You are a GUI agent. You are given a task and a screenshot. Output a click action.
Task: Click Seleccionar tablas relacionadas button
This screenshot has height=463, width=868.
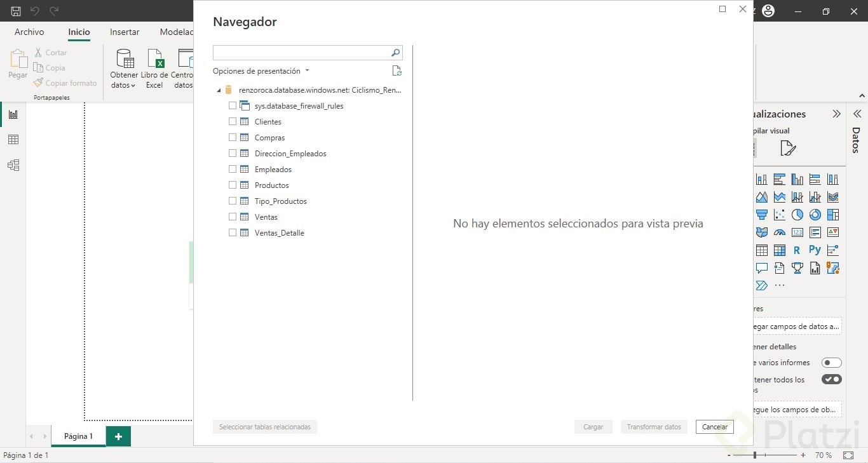[265, 427]
